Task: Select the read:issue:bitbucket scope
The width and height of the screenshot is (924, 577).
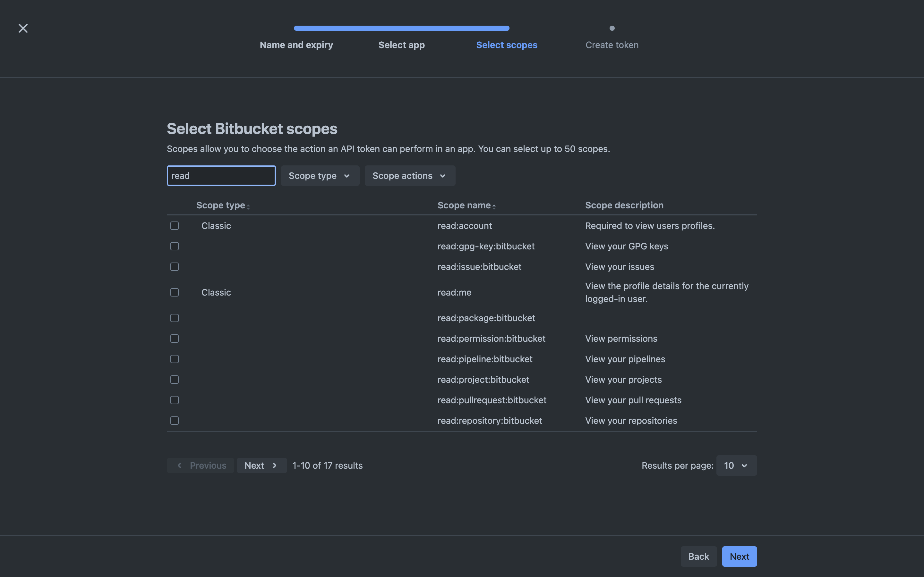Action: pos(174,266)
